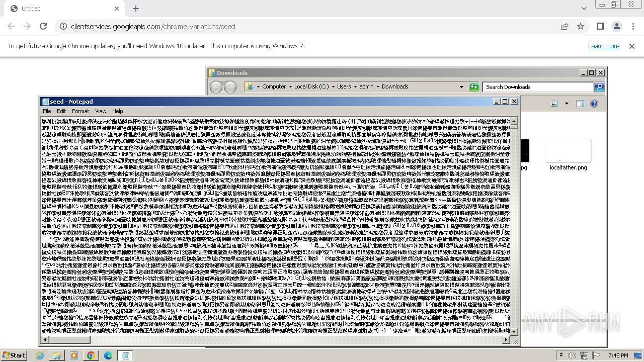Screen dimensions: 644x362
Task: Expand the arrow after Users breadcrumb
Action: click(355, 86)
